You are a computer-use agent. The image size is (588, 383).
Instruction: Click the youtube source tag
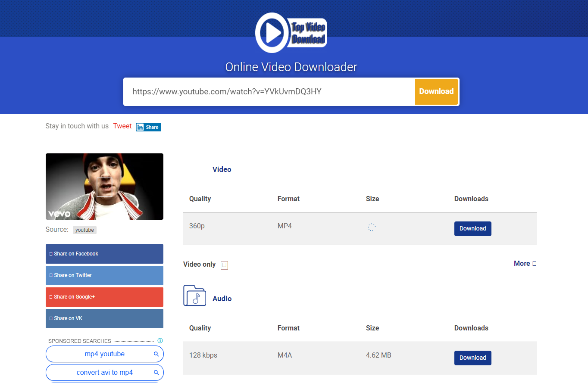pyautogui.click(x=84, y=230)
